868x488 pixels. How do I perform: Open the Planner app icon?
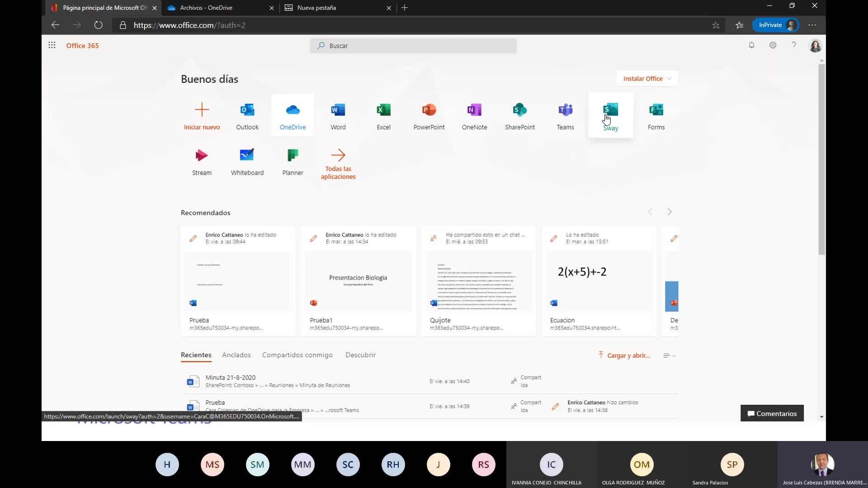[x=292, y=155]
